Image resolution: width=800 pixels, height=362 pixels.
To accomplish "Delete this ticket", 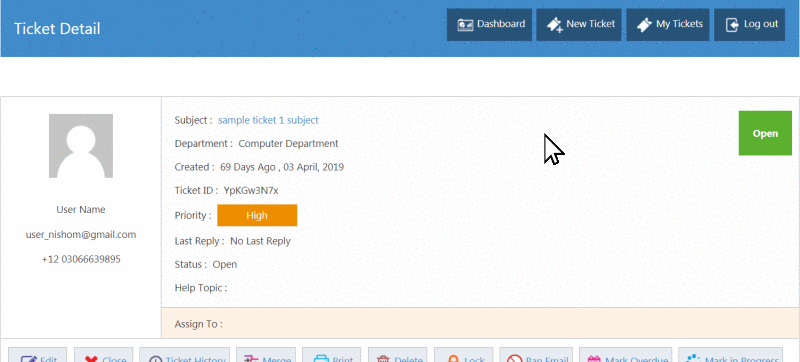I will (x=397, y=355).
